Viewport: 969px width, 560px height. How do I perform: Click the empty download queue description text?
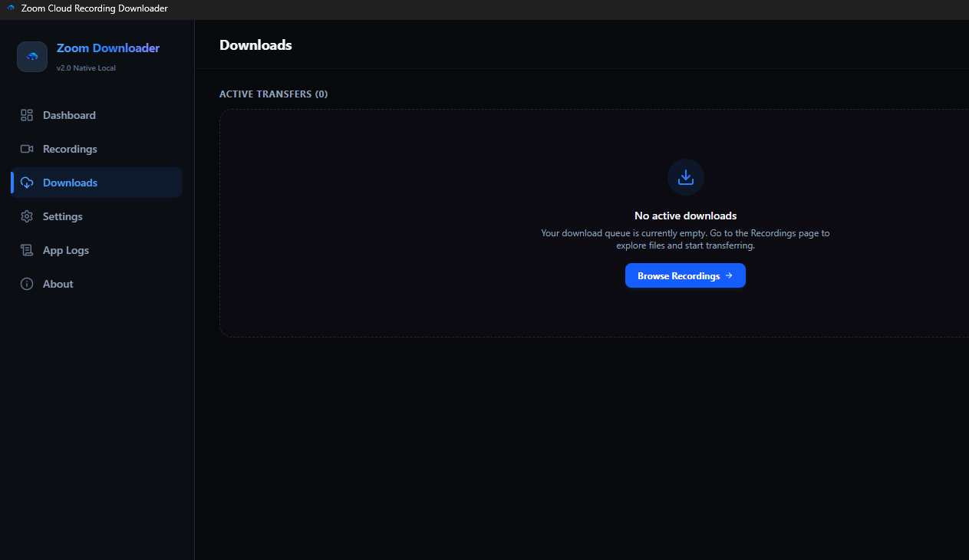click(x=685, y=239)
